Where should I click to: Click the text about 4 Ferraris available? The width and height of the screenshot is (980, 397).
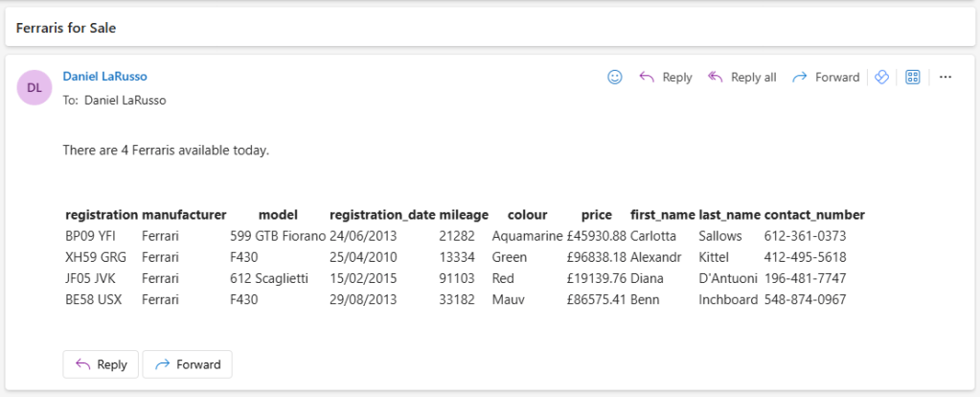click(166, 151)
